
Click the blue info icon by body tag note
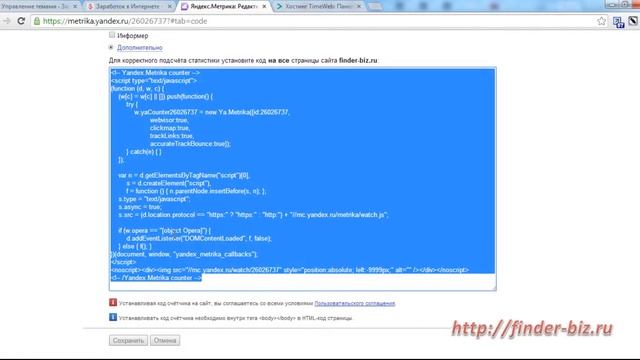pos(113,317)
